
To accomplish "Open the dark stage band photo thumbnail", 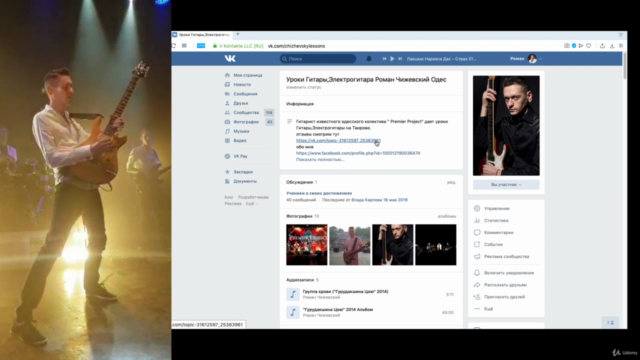I will tap(436, 244).
